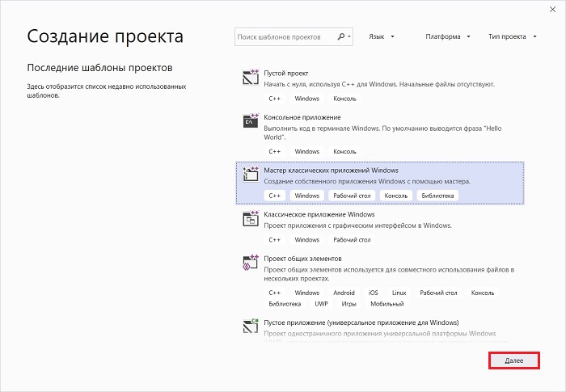
Task: Select Мастер классических приложений Windows title
Action: coord(331,170)
